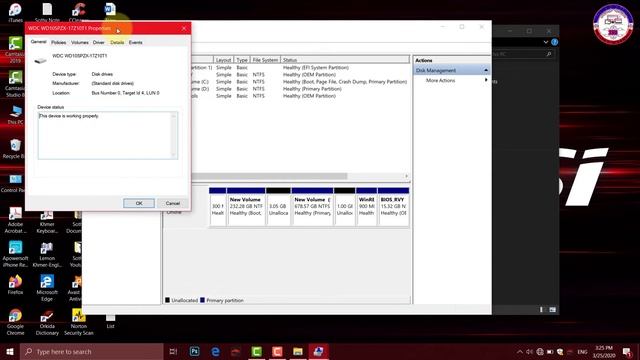
Task: Launch Camtasia 2019 from the desktop
Action: [15, 50]
